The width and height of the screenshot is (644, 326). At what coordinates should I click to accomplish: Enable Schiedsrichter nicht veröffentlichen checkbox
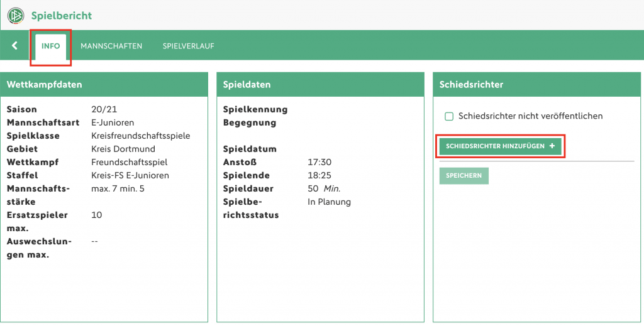pos(449,116)
